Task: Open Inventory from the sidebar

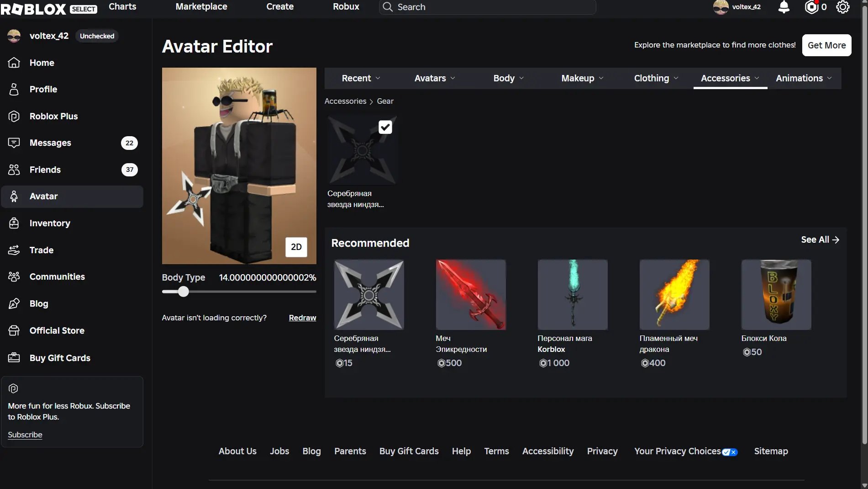Action: [x=72, y=223]
